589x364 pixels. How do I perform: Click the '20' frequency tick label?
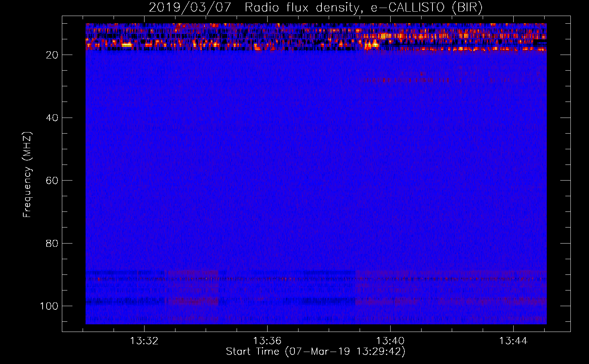click(x=52, y=55)
